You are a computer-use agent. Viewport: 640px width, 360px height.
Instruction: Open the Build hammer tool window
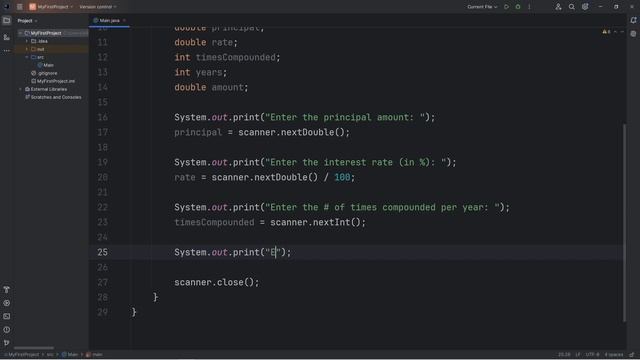point(7,289)
